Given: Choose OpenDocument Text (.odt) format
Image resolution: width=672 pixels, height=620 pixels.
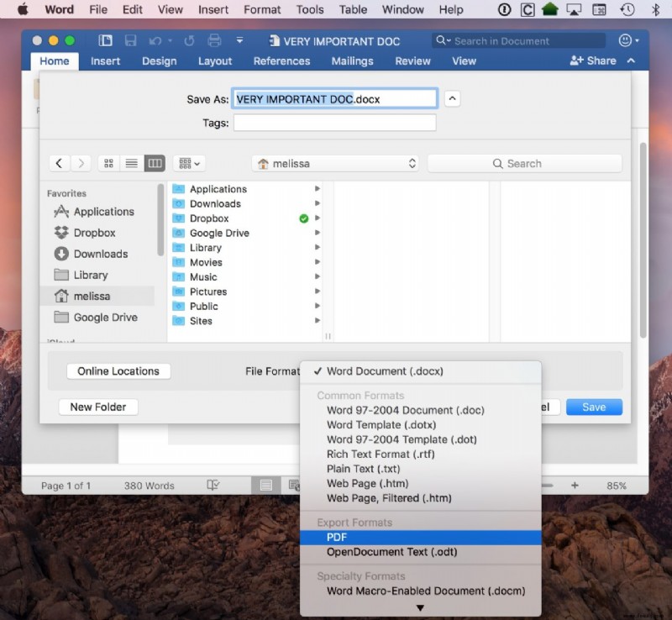Looking at the screenshot, I should point(421,552).
